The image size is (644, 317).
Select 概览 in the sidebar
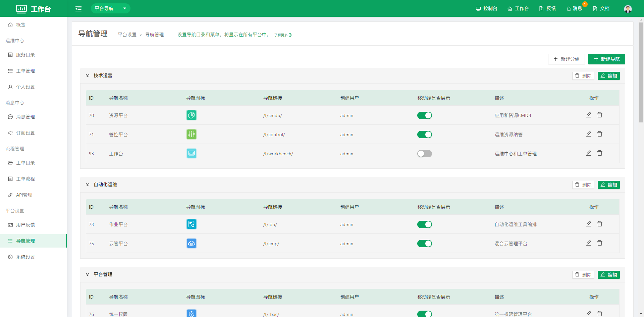pyautogui.click(x=34, y=25)
